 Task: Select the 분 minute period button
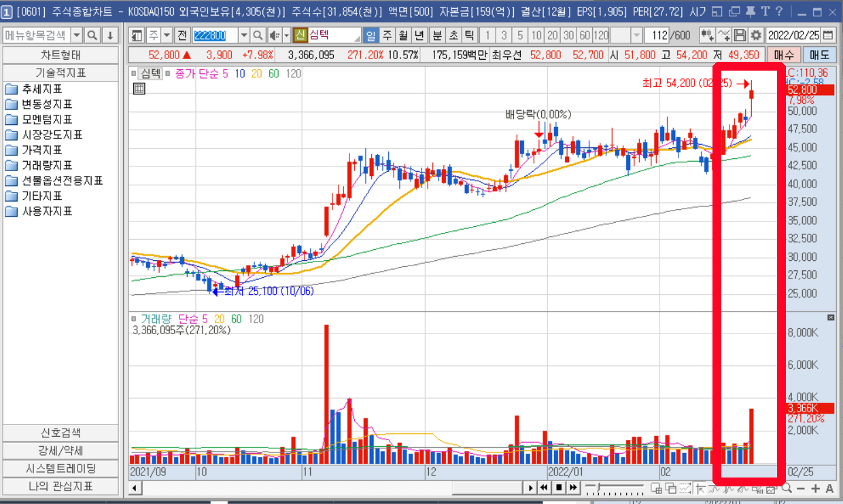click(x=437, y=35)
